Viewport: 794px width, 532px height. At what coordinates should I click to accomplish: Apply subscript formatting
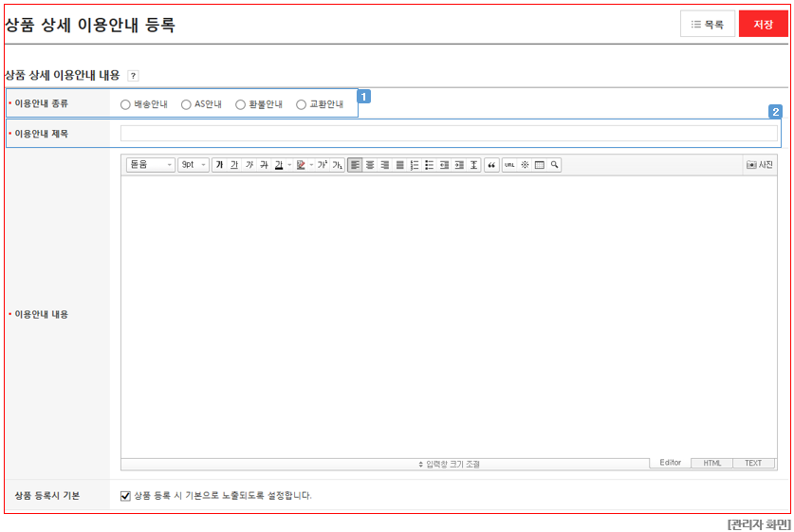(338, 165)
